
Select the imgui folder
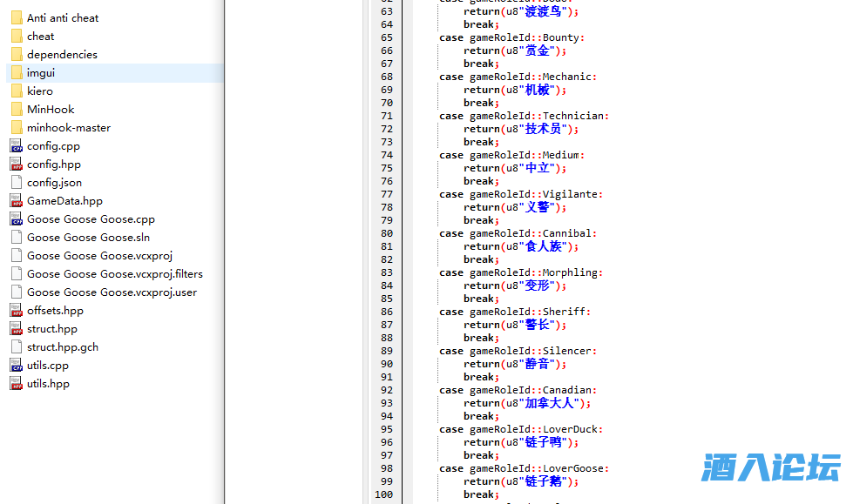pos(41,73)
